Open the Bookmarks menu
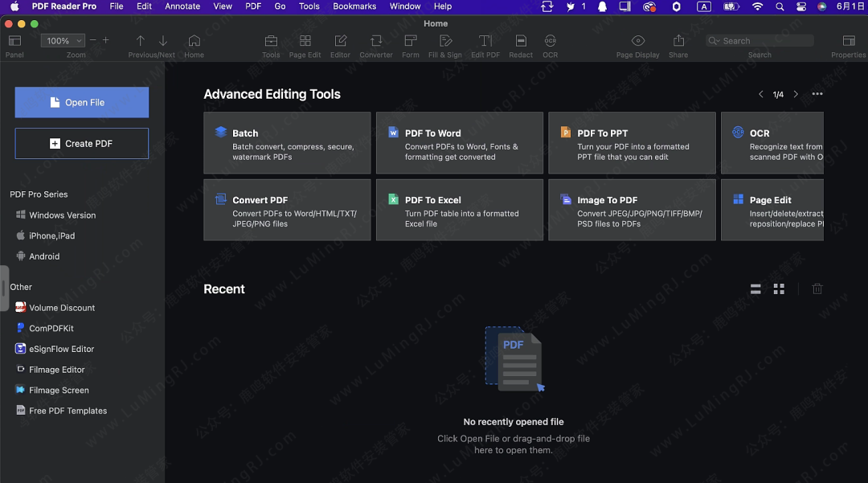This screenshot has height=483, width=868. click(354, 6)
